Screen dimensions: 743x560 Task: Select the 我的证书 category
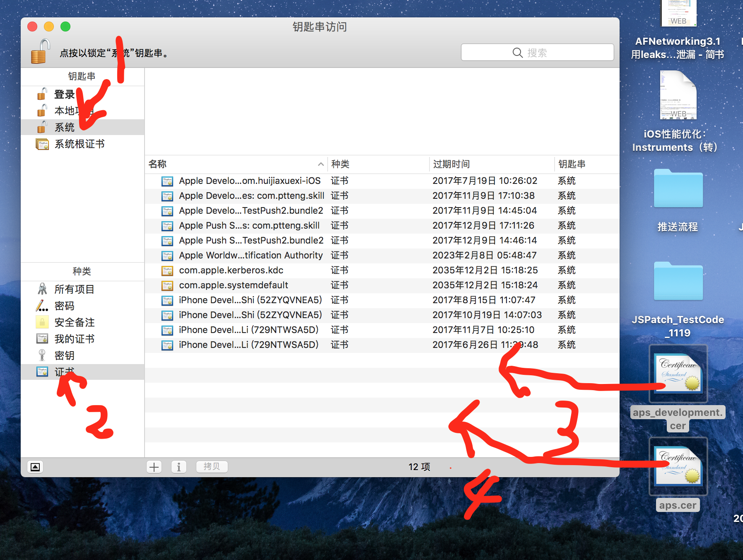click(x=74, y=339)
